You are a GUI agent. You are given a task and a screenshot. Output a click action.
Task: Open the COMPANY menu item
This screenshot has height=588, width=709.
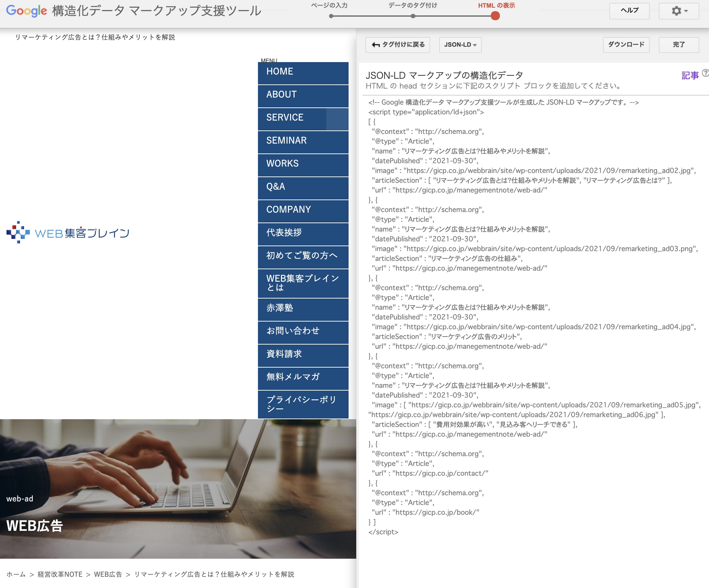coord(303,211)
